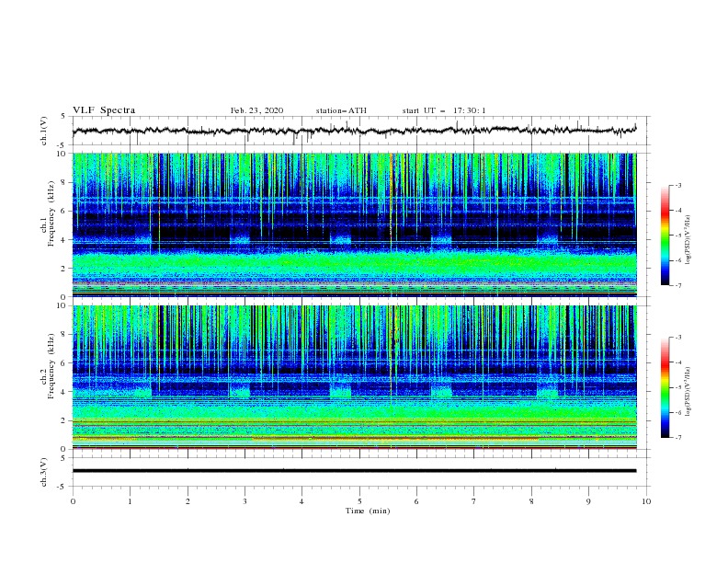Click the "log(PSD)(V²/Hz)" label beside ch.1 colorbar
Viewport: 728px width, 563px height.
(688, 240)
